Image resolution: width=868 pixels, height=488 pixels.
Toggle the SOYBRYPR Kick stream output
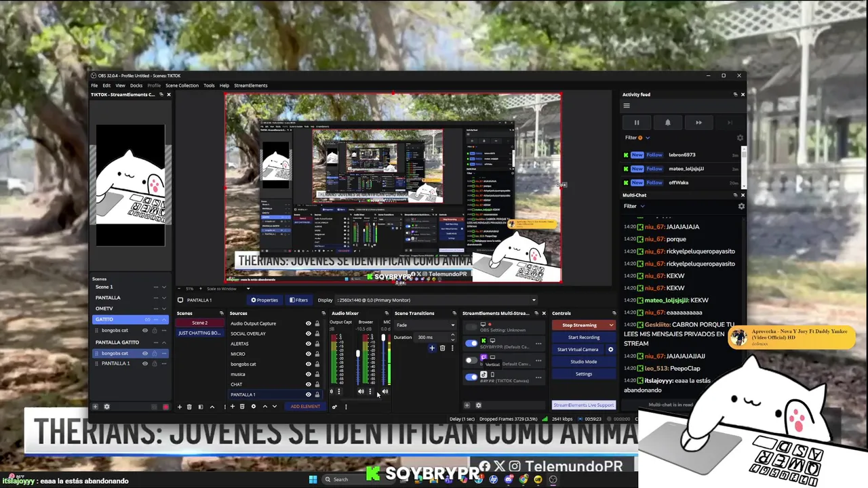(471, 344)
